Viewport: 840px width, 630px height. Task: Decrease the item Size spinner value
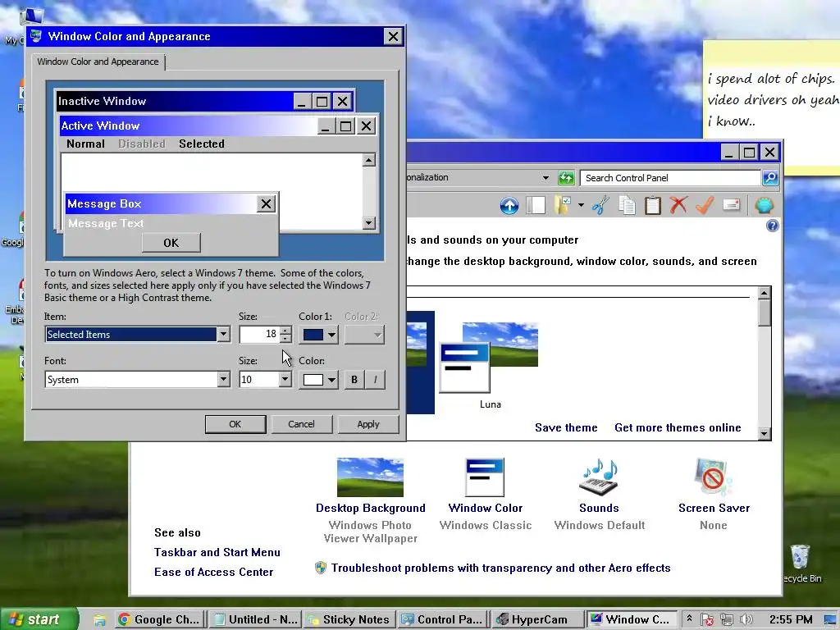tap(286, 339)
